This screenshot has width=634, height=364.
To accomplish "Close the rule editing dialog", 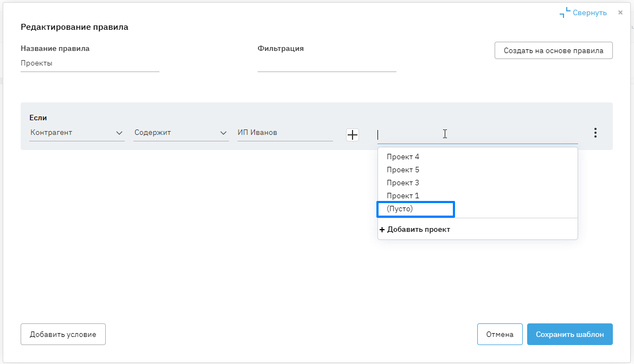I will tap(620, 12).
